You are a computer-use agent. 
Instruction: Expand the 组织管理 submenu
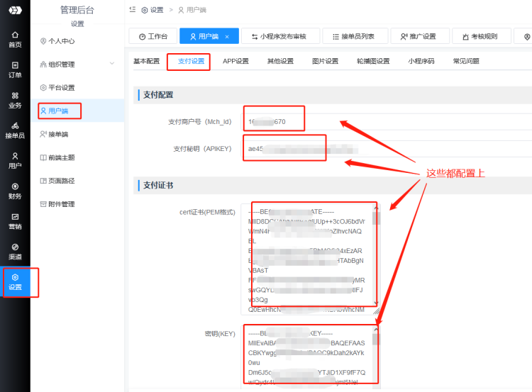pyautogui.click(x=112, y=65)
